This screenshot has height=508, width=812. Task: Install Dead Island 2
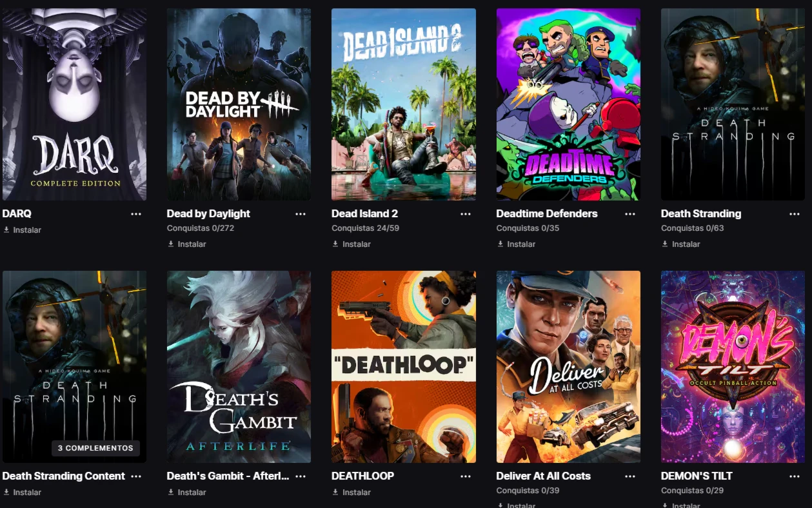pyautogui.click(x=352, y=244)
